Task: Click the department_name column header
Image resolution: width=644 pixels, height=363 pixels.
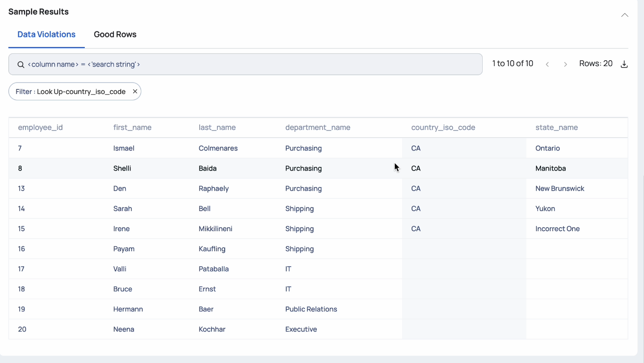Action: 318,127
